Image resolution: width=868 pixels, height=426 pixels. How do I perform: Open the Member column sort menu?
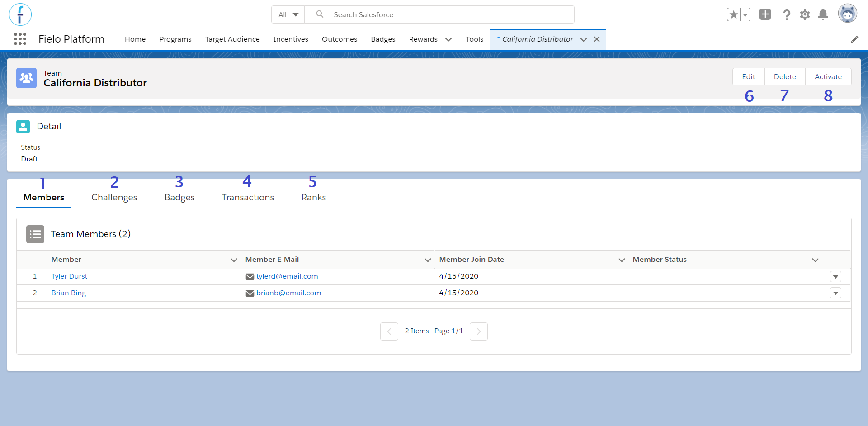click(x=234, y=260)
